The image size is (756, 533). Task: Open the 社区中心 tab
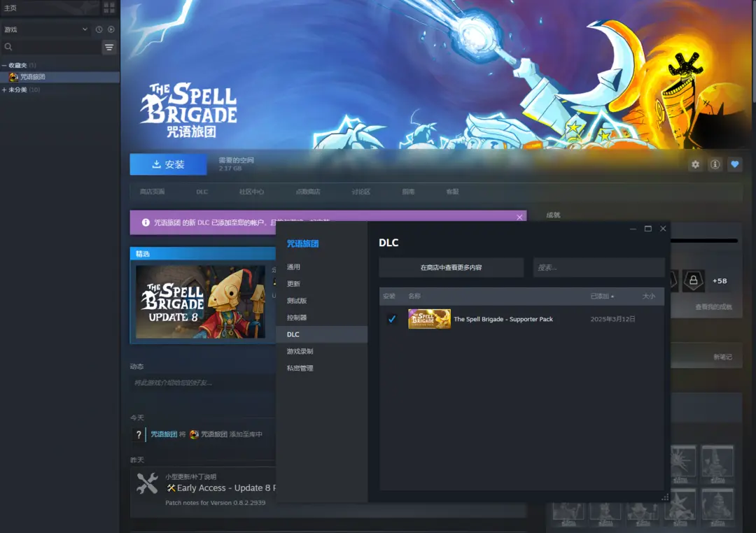click(x=252, y=192)
